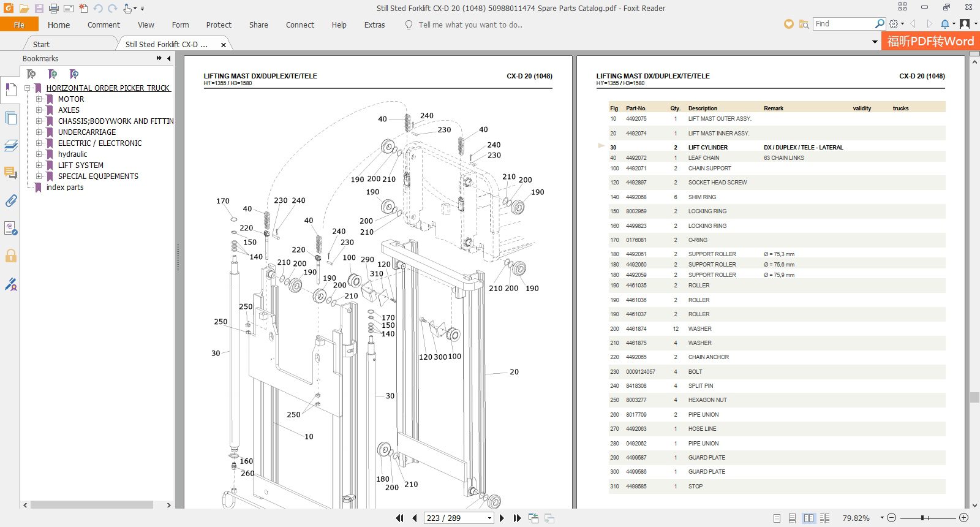Open the Attachments paperclip panel in the sidebar

coord(10,201)
